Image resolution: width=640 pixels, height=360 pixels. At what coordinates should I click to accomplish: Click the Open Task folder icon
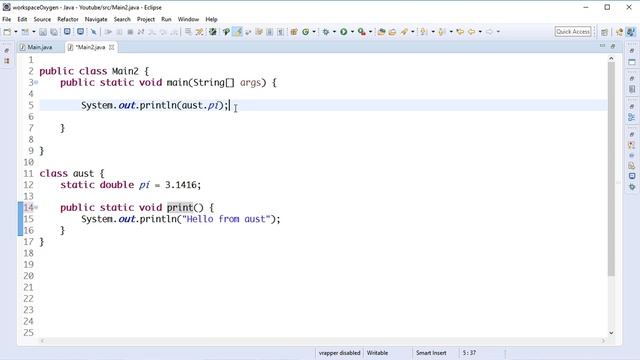coord(392,32)
